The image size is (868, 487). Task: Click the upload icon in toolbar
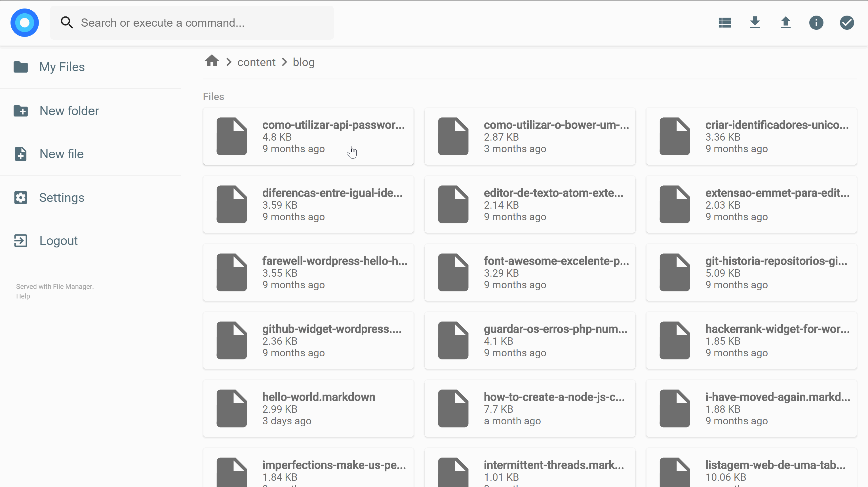coord(786,23)
